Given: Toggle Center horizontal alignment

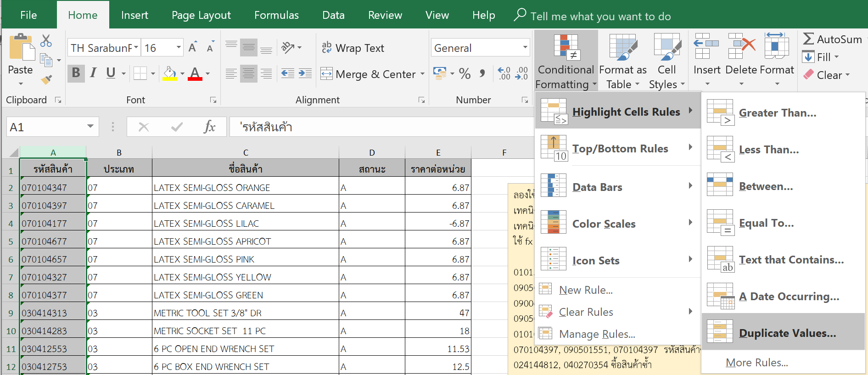Looking at the screenshot, I should [x=249, y=73].
